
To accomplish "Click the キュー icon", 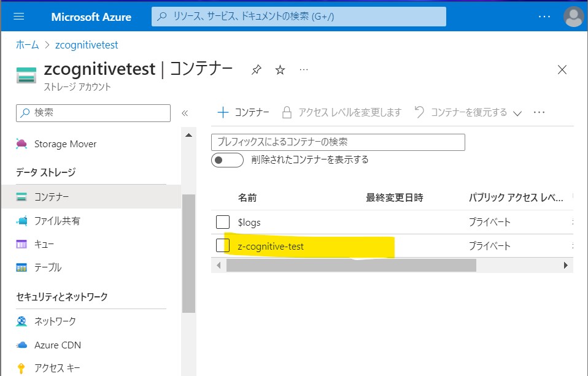I will [x=21, y=244].
